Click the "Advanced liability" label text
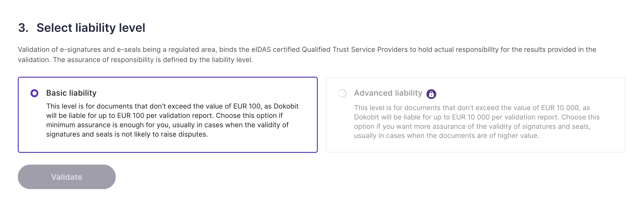The image size is (644, 206). pos(388,93)
